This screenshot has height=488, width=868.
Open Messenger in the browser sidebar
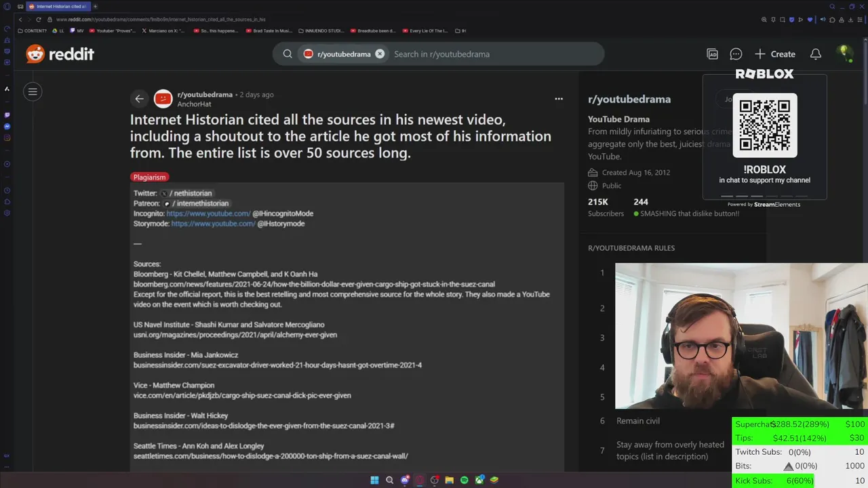pos(7,126)
